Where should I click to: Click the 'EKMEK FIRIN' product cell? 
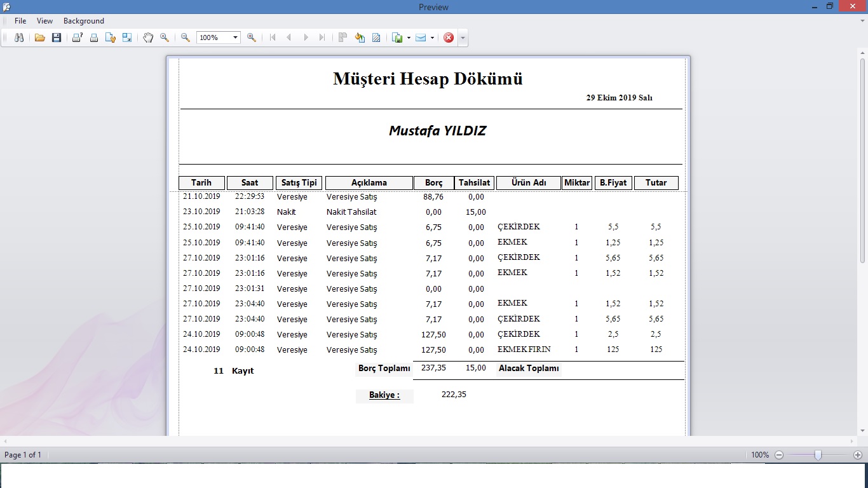pos(524,349)
